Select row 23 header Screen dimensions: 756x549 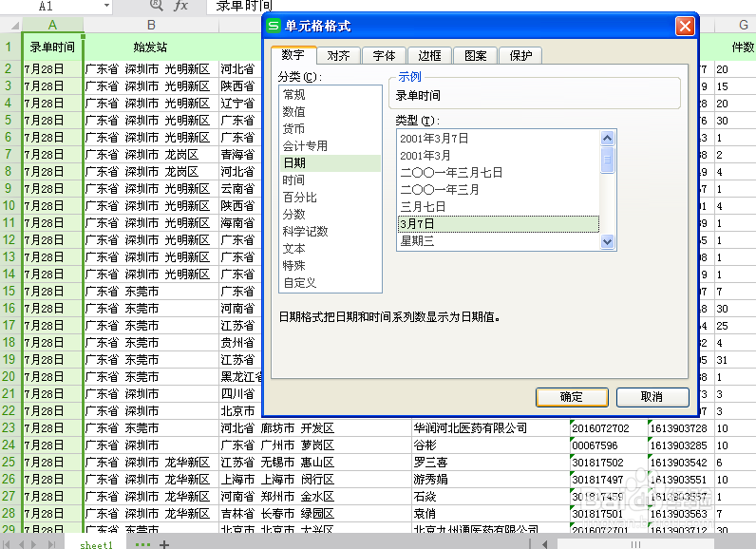pyautogui.click(x=9, y=428)
